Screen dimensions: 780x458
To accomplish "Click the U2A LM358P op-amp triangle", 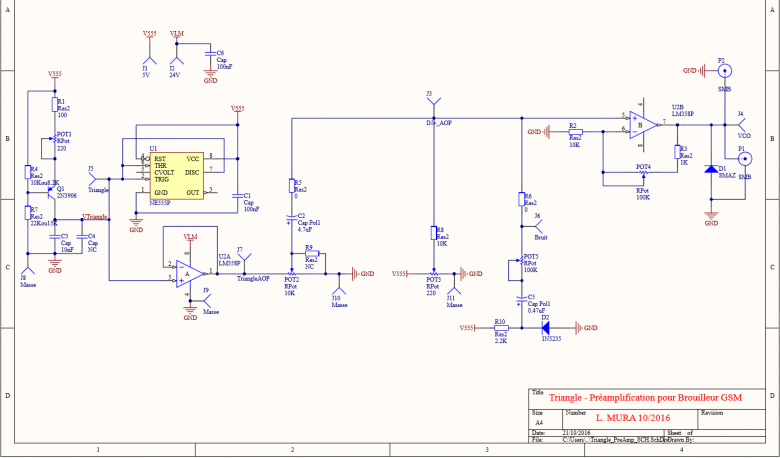I will 190,274.
